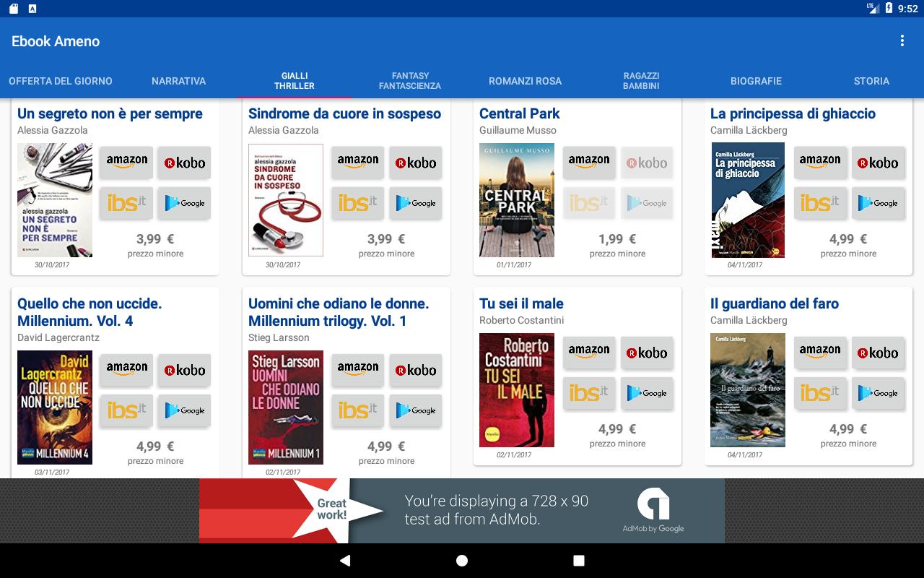Tap author name Stieg Larsson

[279, 337]
